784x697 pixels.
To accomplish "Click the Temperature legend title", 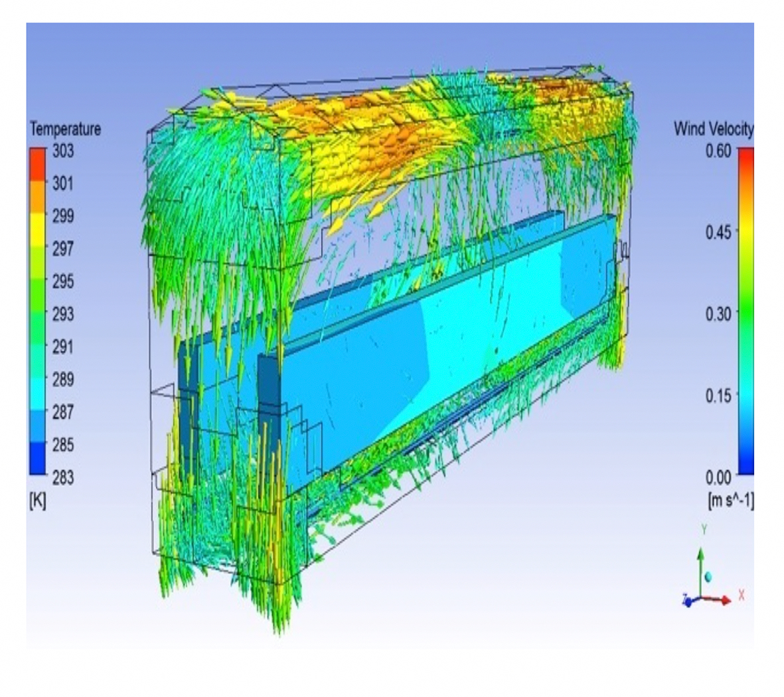I will [65, 129].
